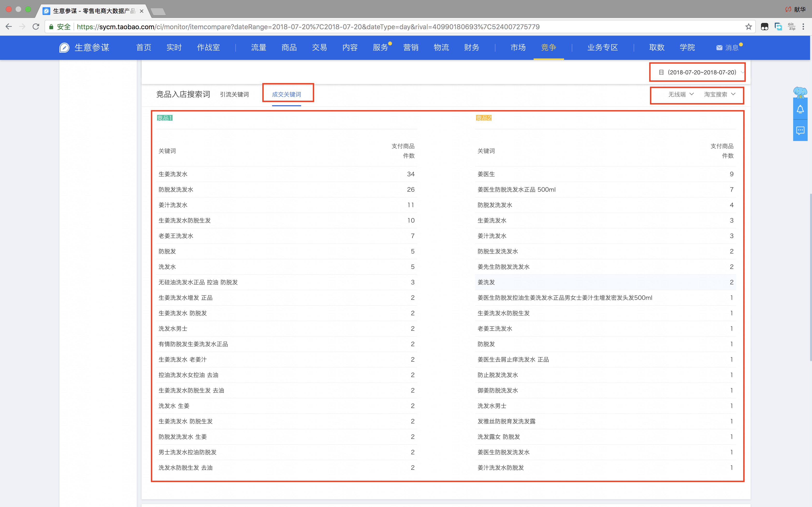Viewport: 812px width, 507px height.
Task: Click the 生姜洗发水 keyword row in 竞品1
Action: (x=173, y=174)
